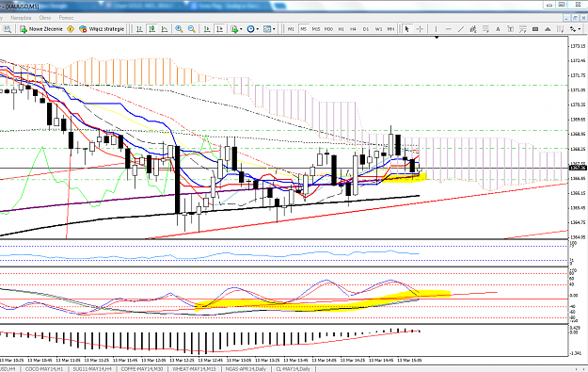Image resolution: width=588 pixels, height=372 pixels.
Task: Select the trendline drawing tool
Action: [460, 29]
